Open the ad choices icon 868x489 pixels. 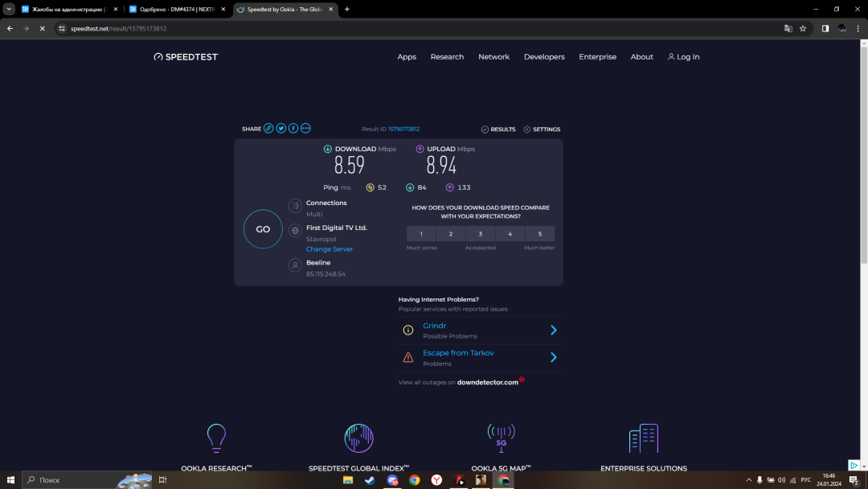pyautogui.click(x=854, y=465)
